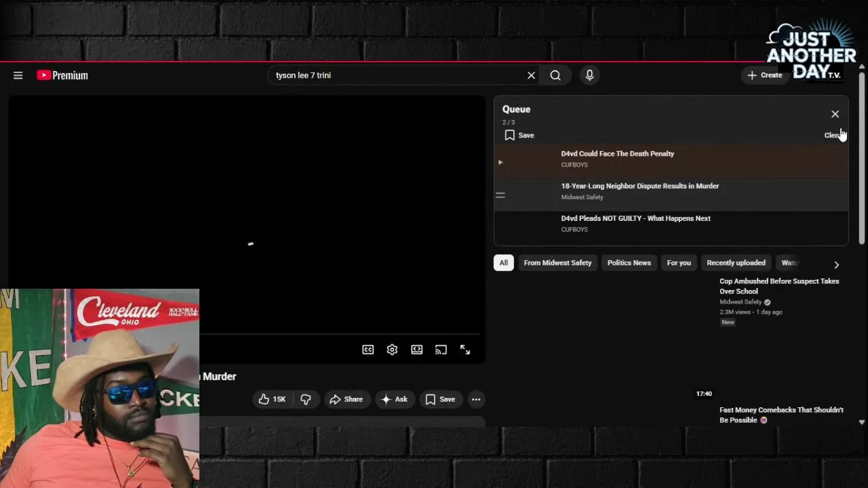Enter full screen mode

(x=465, y=350)
